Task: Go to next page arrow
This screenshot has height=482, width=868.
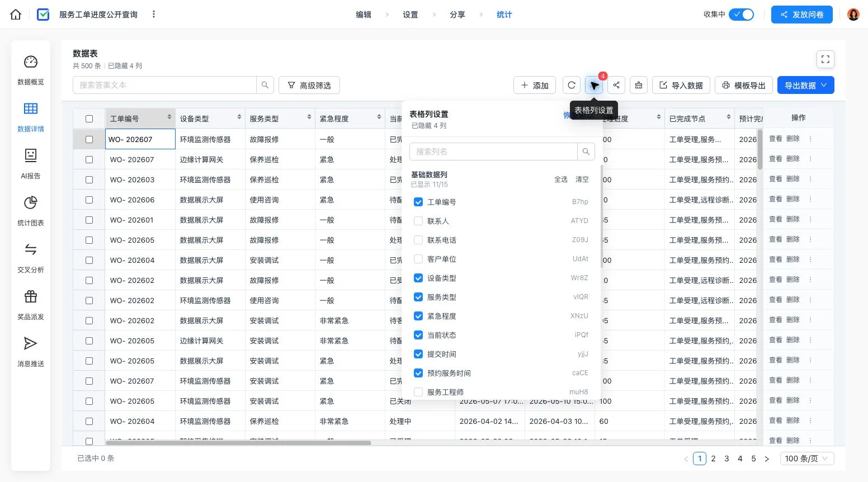Action: [767, 459]
